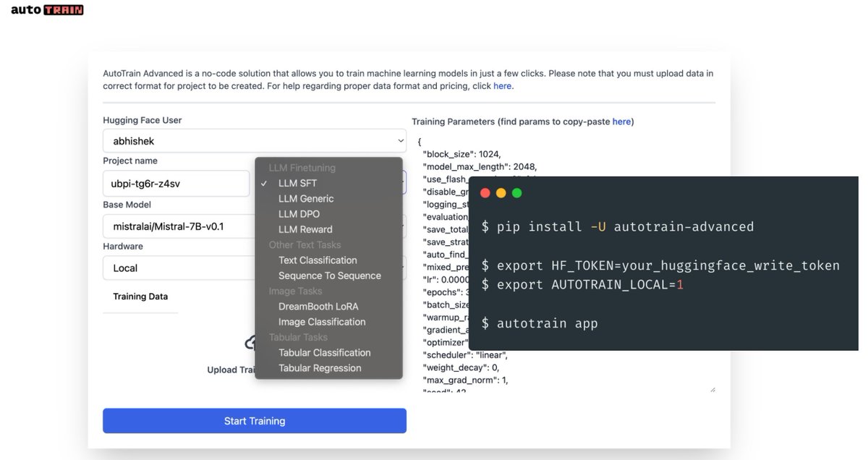Click the pip install autotrain-advanced command
The height and width of the screenshot is (460, 868).
(618, 227)
